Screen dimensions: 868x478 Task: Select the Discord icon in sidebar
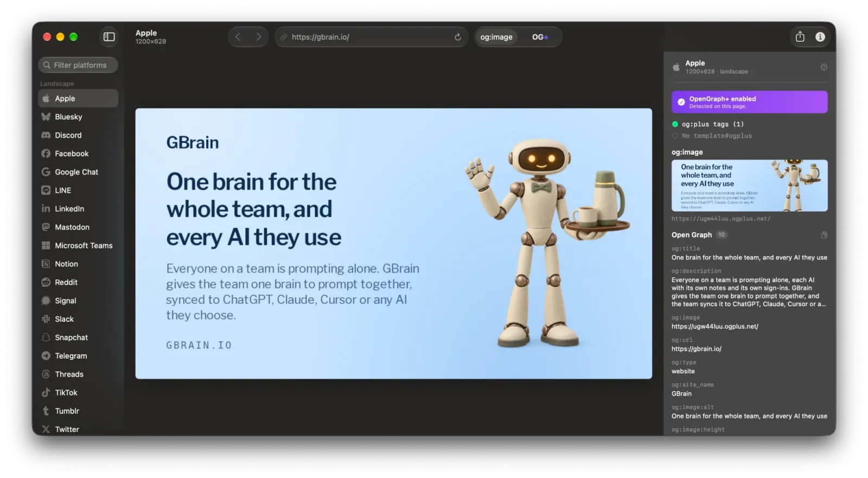(46, 135)
